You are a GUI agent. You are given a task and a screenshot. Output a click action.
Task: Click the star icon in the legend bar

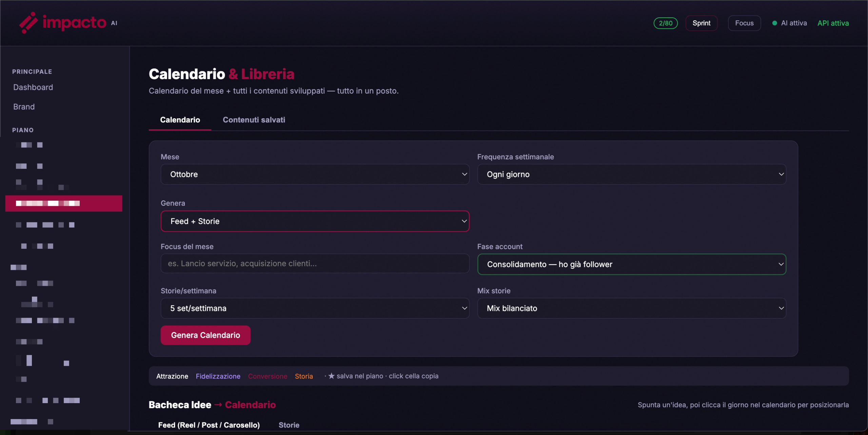coord(331,376)
